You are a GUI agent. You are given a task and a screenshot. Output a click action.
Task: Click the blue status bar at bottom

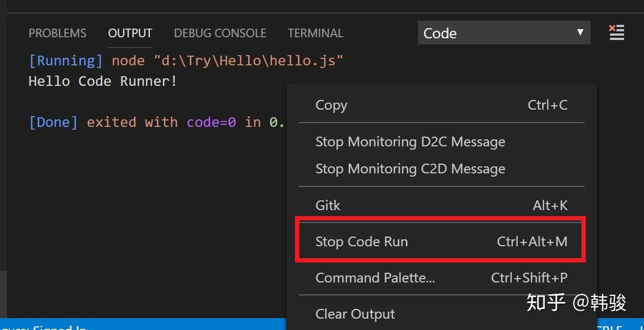(162, 327)
